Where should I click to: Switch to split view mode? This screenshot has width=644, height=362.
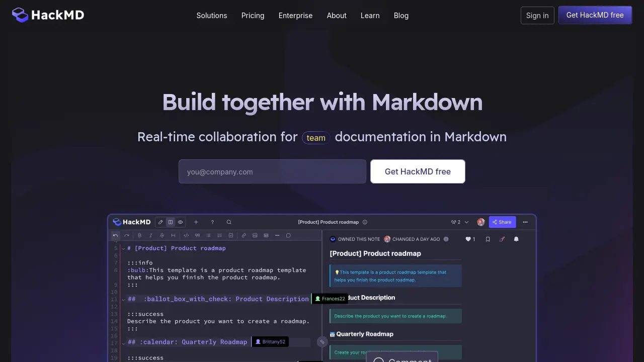tap(171, 222)
